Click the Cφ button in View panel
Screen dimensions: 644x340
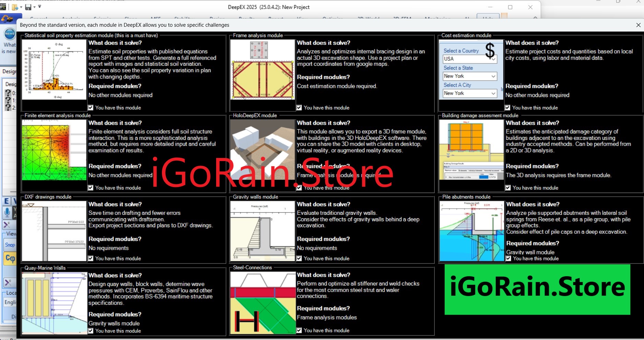[10, 258]
